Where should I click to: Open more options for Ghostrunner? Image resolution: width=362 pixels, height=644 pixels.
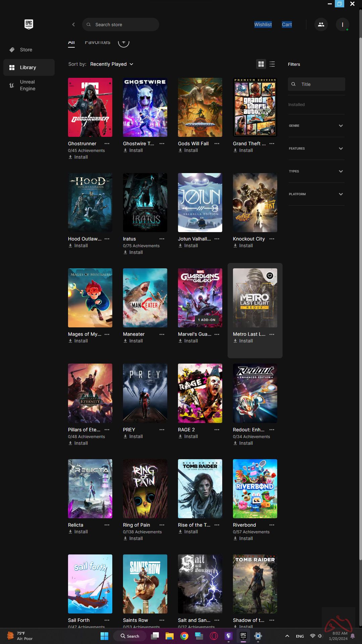click(107, 144)
